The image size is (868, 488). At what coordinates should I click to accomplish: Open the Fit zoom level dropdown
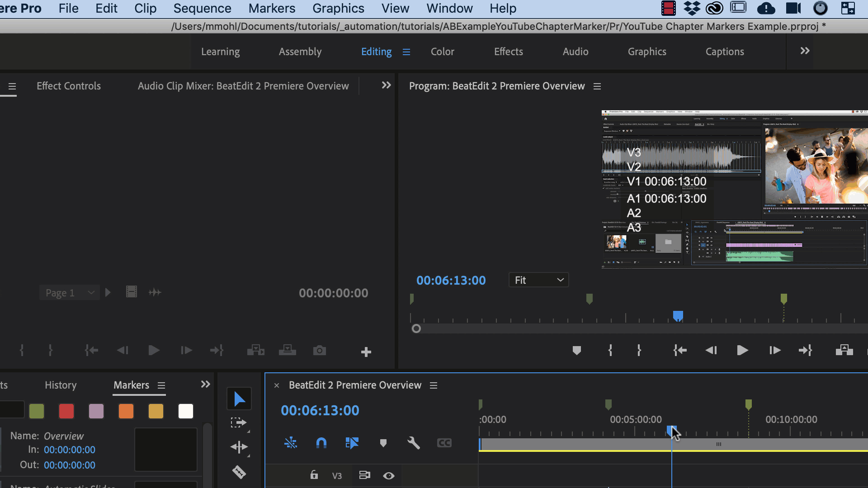(538, 280)
